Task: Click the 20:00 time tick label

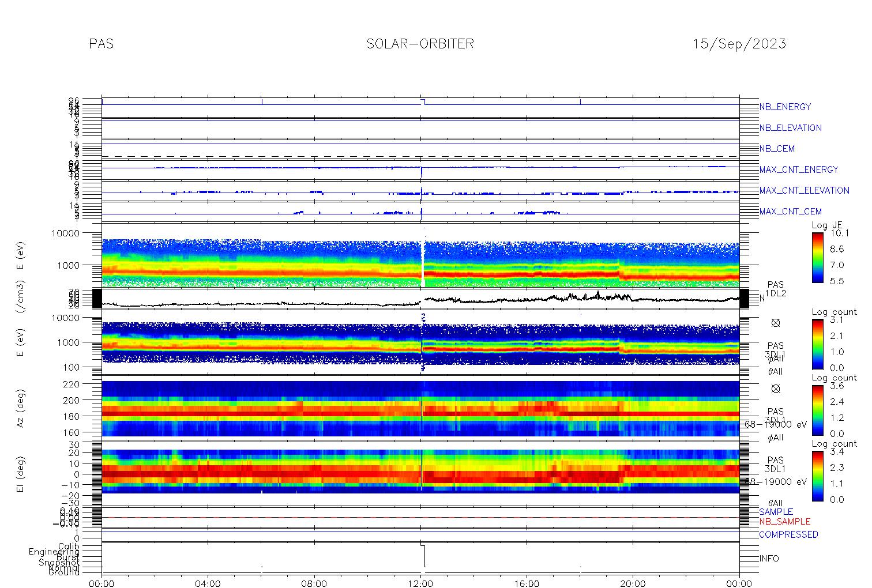Action: 633,583
